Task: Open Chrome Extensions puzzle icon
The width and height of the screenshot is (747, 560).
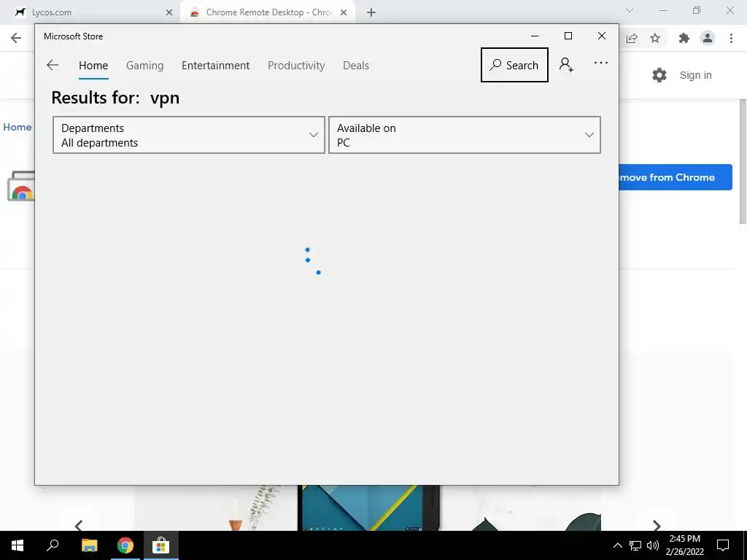Action: pos(684,38)
